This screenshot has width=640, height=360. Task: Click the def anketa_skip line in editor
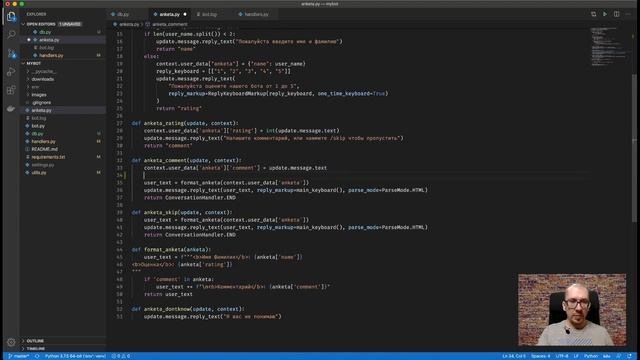[x=182, y=212]
